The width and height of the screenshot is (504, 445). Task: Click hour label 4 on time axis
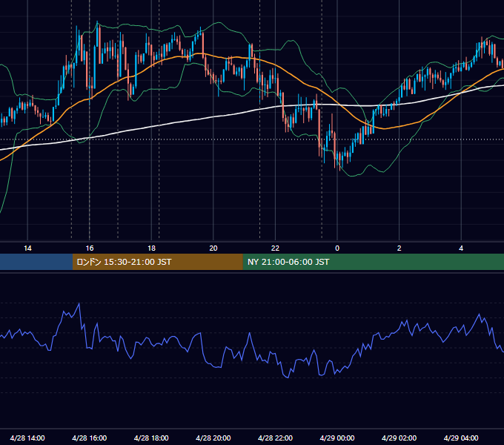point(461,248)
